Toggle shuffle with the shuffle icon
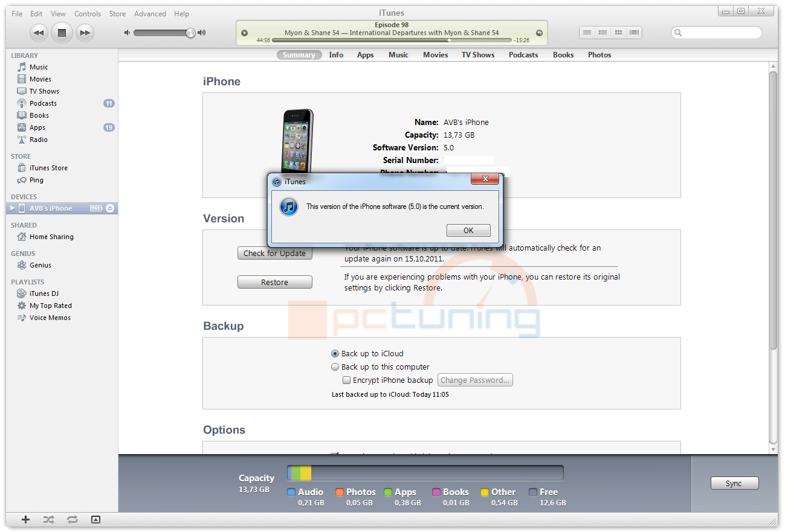Screen dimensions: 785x532 pos(49,519)
